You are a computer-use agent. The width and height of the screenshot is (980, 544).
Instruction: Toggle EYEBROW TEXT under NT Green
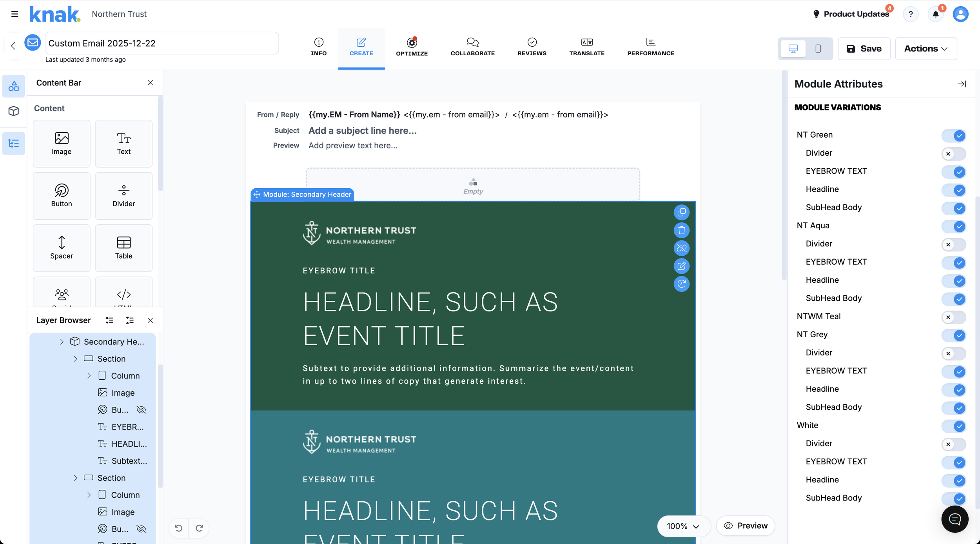[954, 172]
